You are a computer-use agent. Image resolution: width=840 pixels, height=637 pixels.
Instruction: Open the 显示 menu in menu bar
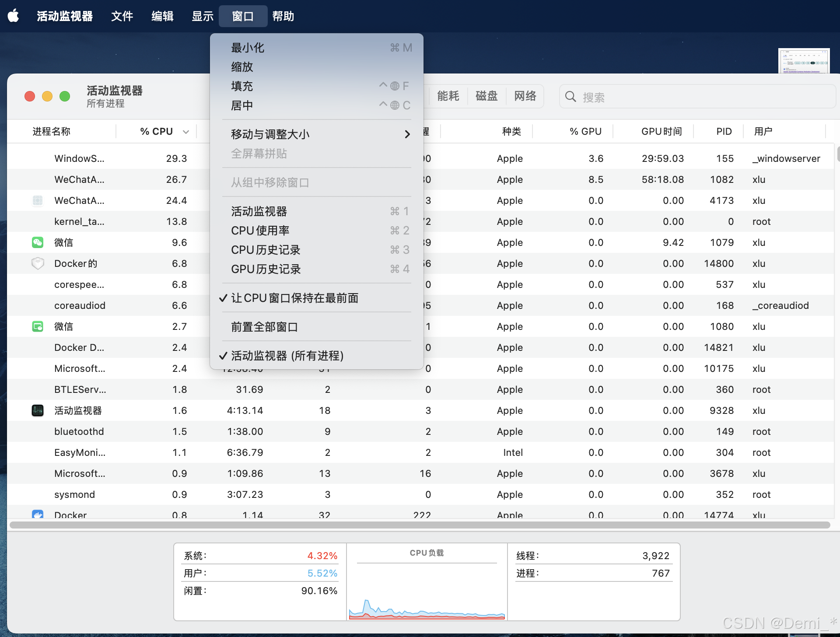pos(203,16)
